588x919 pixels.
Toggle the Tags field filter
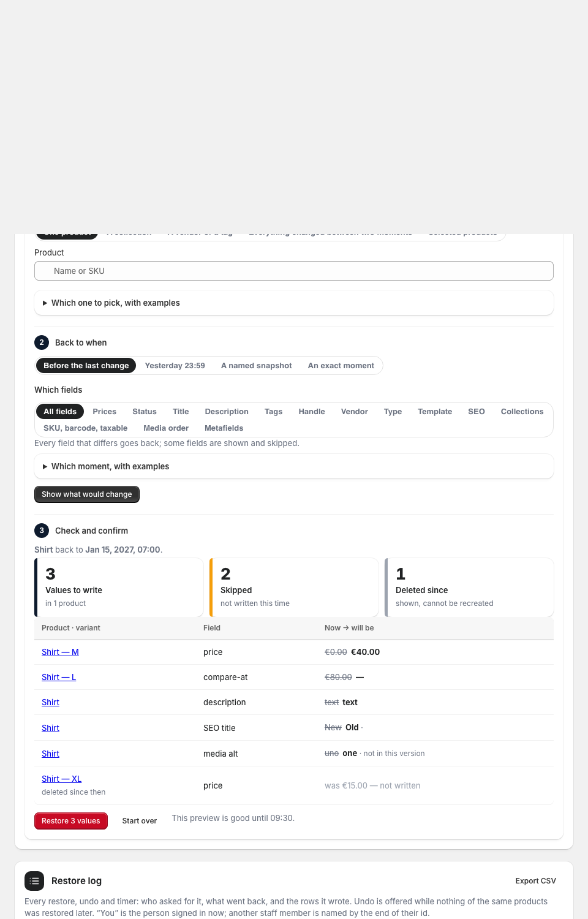pos(274,412)
